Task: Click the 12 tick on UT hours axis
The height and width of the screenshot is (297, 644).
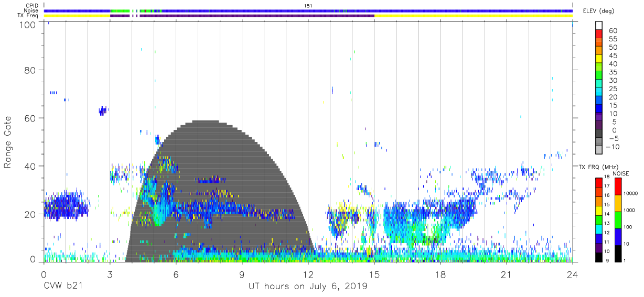Action: pos(308,274)
